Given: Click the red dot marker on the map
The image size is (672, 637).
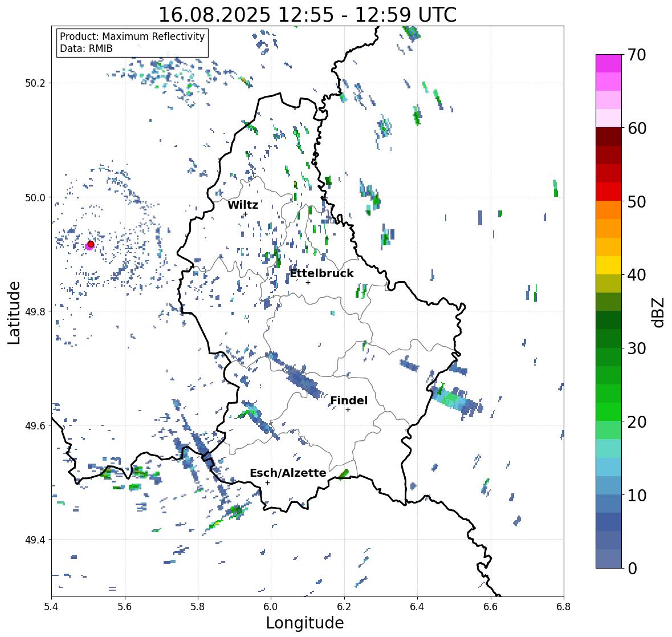Looking at the screenshot, I should (x=91, y=244).
